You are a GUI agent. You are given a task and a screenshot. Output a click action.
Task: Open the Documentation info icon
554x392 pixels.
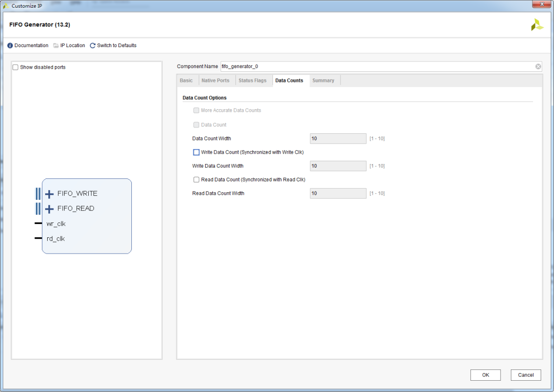click(10, 46)
